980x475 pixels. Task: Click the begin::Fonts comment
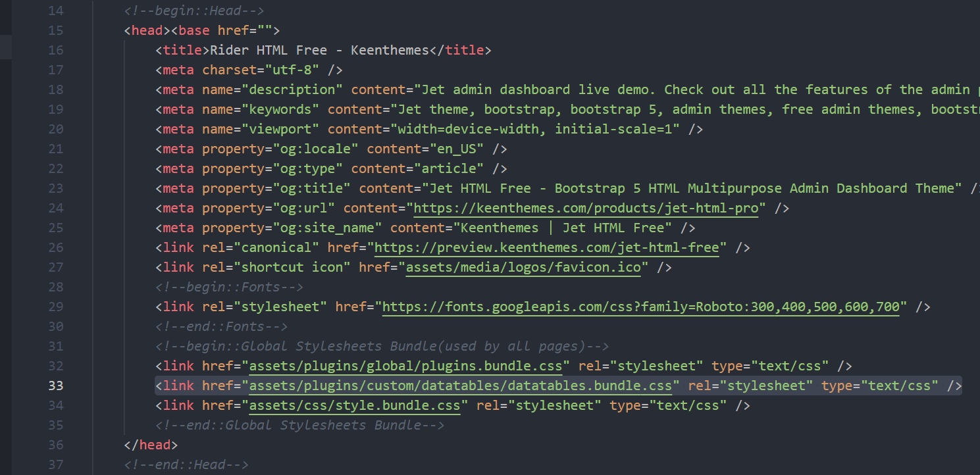[x=229, y=287]
